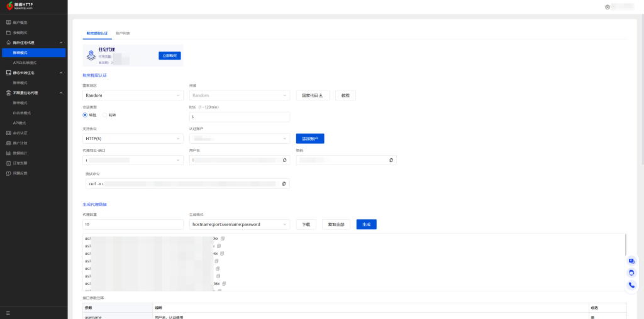The height and width of the screenshot is (319, 644).
Task: Select the 轮转 session type radio button
Action: pos(104,115)
